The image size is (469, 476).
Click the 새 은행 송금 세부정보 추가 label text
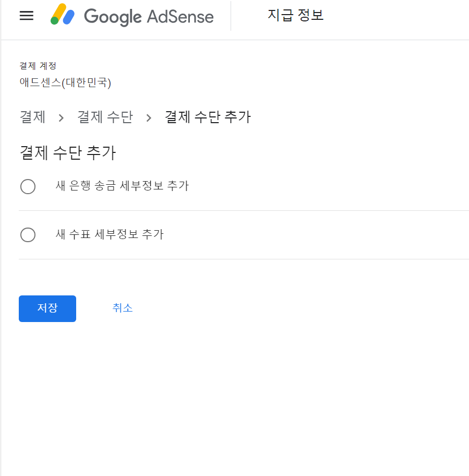click(x=122, y=185)
